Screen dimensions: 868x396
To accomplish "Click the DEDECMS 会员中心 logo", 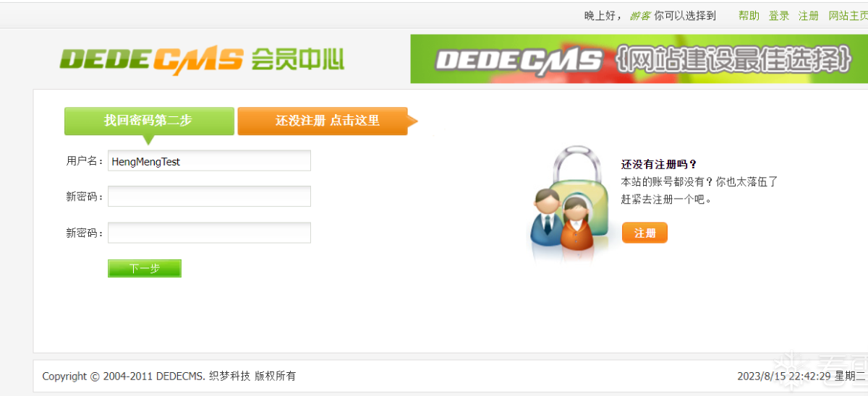I will (x=202, y=60).
